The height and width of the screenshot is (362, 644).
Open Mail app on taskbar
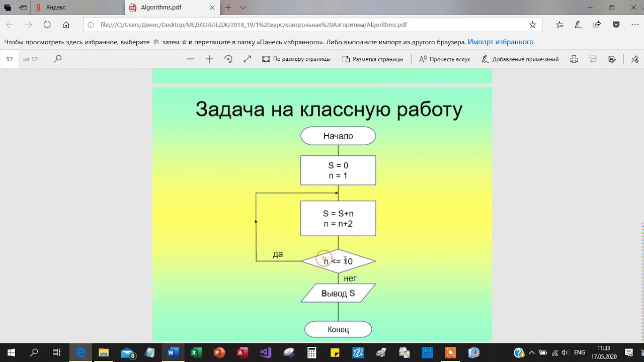coord(128,352)
